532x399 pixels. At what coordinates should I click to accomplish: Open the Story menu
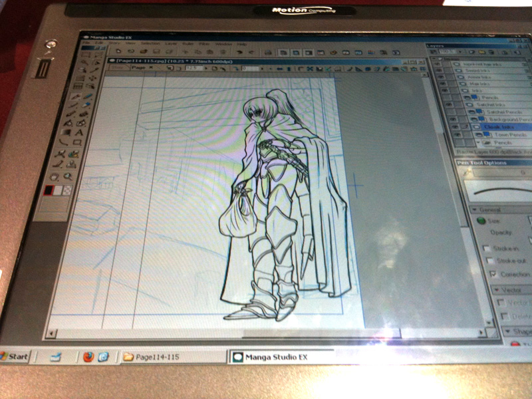click(x=114, y=43)
